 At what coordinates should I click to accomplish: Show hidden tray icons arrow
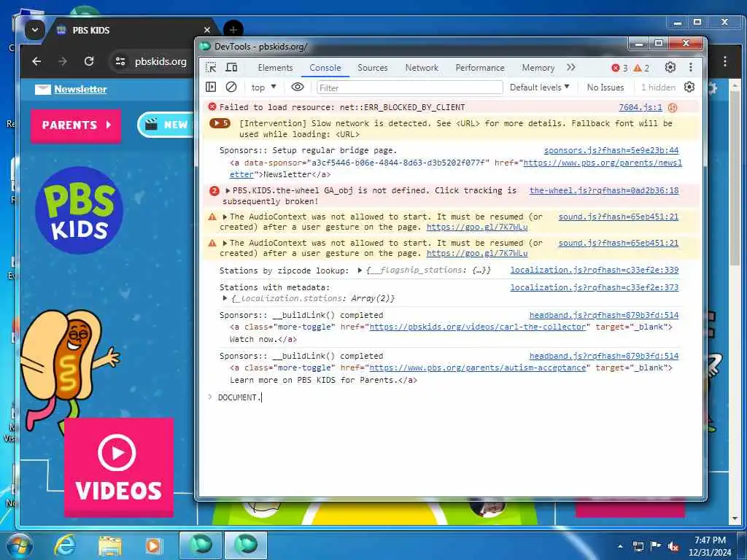click(620, 546)
